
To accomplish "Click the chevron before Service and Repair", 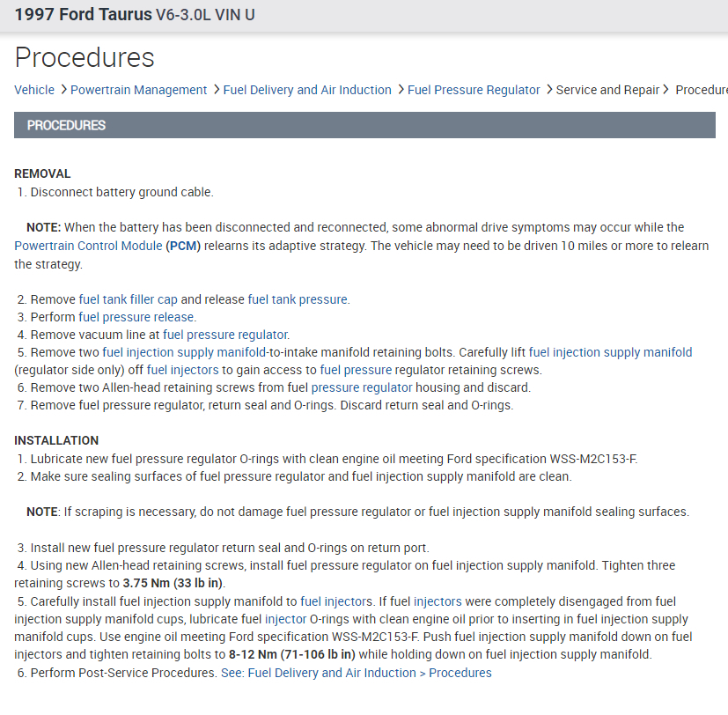I will 548,90.
